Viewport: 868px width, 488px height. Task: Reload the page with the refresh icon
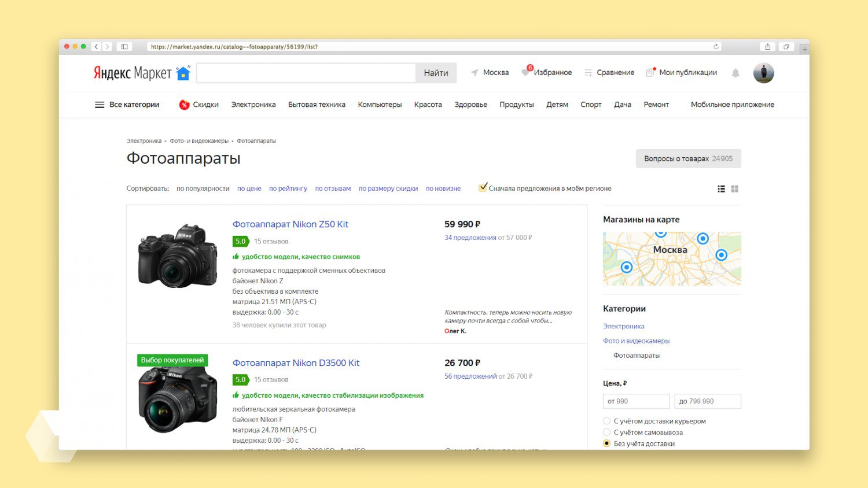coord(716,47)
